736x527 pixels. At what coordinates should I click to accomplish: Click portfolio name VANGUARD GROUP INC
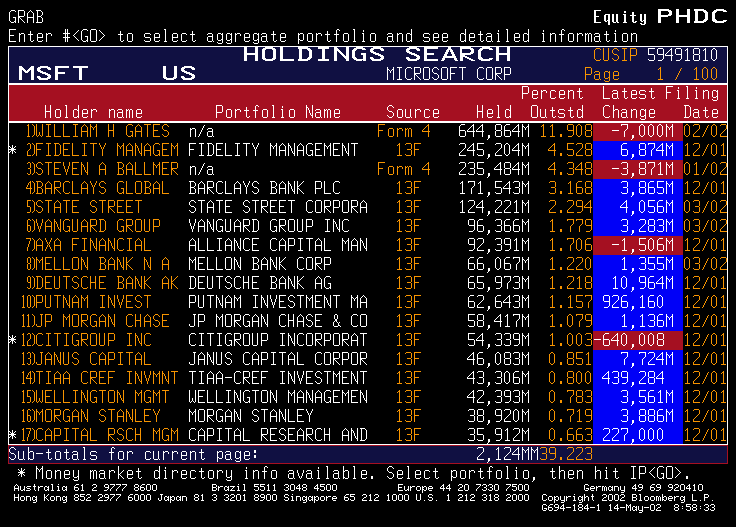click(x=268, y=226)
